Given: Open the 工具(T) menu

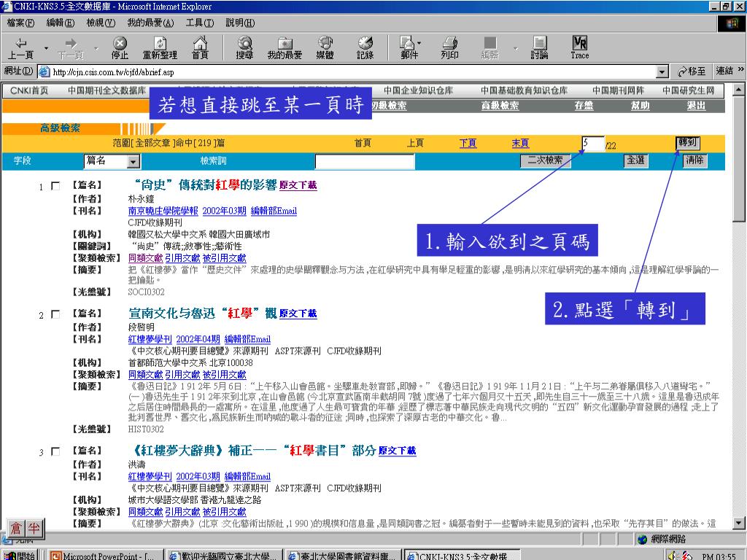Looking at the screenshot, I should (200, 23).
